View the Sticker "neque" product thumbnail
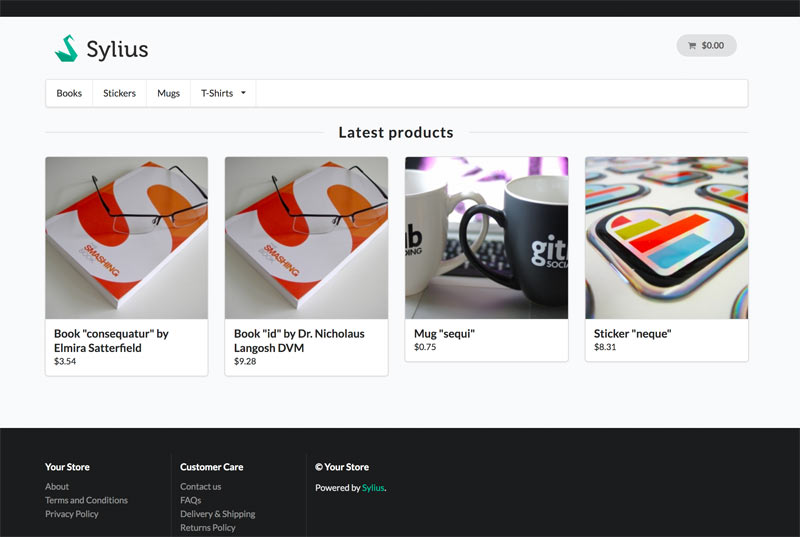Screen dimensions: 800x537 [666, 238]
